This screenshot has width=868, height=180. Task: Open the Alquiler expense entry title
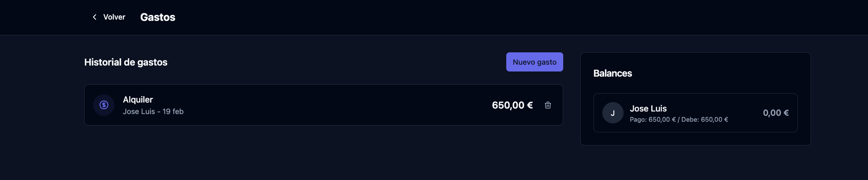coord(138,100)
